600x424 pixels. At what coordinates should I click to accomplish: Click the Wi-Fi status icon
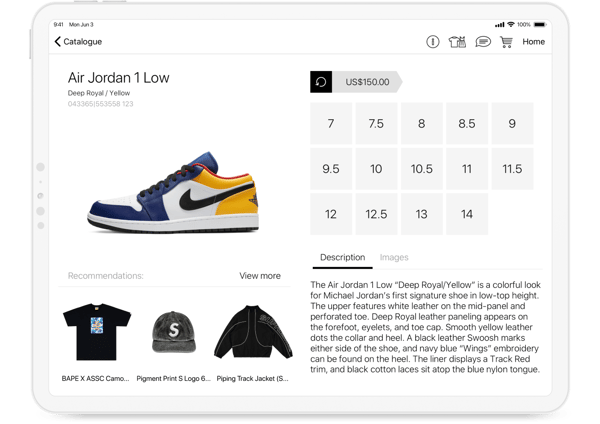[510, 24]
